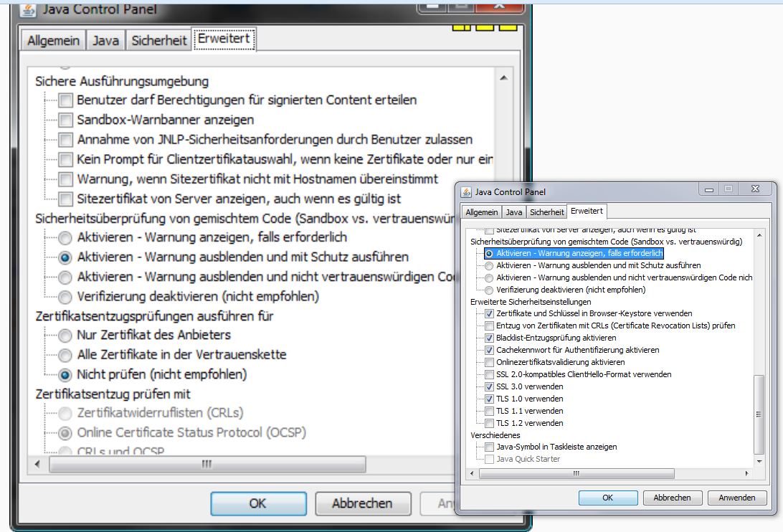Select Erweitert tab in the small window

tap(587, 211)
